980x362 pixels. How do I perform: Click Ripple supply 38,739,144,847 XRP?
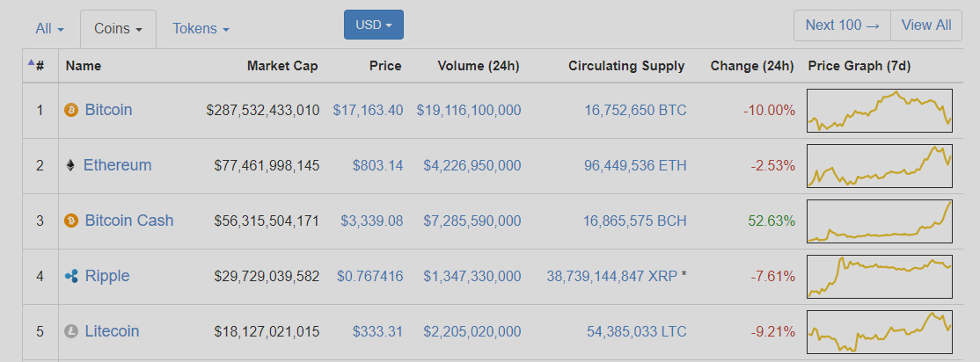tap(612, 276)
